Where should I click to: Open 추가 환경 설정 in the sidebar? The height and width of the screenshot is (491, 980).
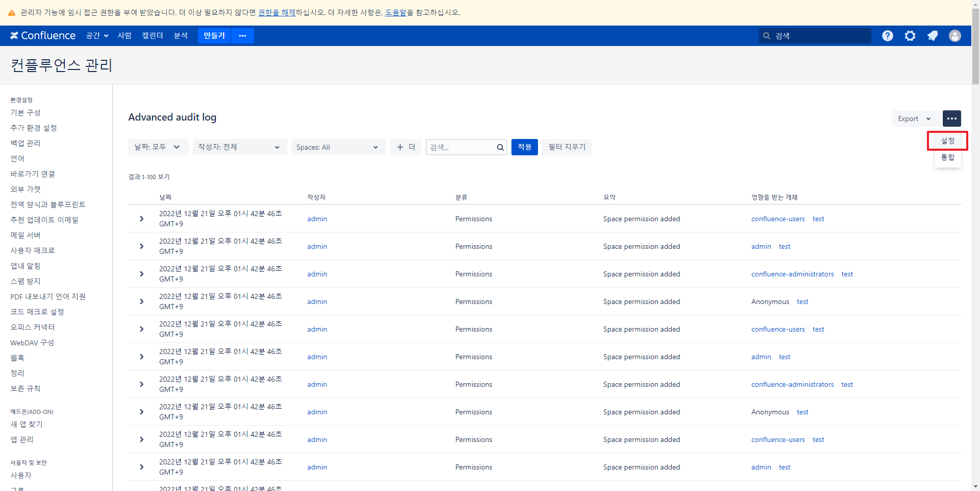point(34,128)
